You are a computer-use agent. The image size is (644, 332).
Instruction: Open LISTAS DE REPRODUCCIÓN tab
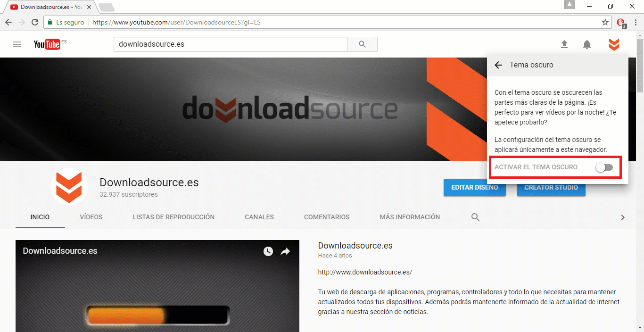point(173,217)
